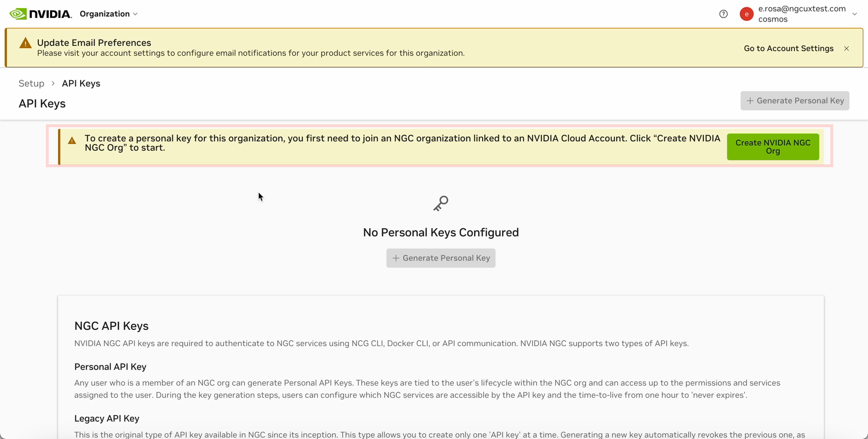The width and height of the screenshot is (868, 439).
Task: Click Go to Account Settings link
Action: coord(789,48)
